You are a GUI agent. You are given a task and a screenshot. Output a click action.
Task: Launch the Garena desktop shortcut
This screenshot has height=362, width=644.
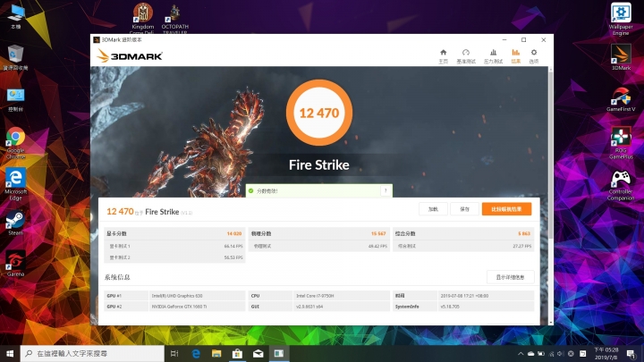tap(15, 264)
